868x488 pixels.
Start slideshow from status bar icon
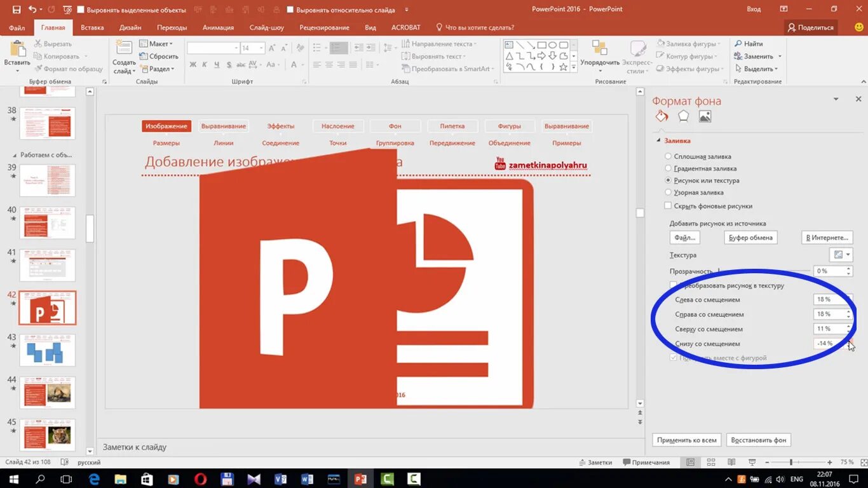click(x=752, y=462)
